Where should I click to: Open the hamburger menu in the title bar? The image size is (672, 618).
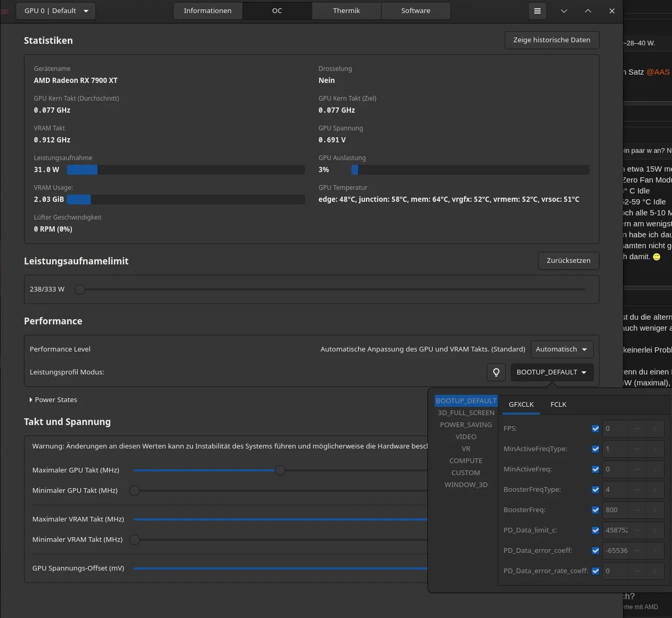click(537, 11)
